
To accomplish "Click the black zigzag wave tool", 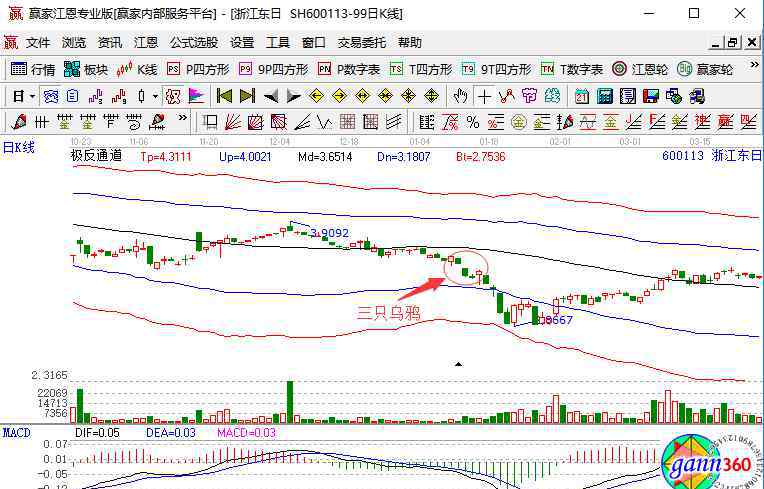I will click(325, 122).
